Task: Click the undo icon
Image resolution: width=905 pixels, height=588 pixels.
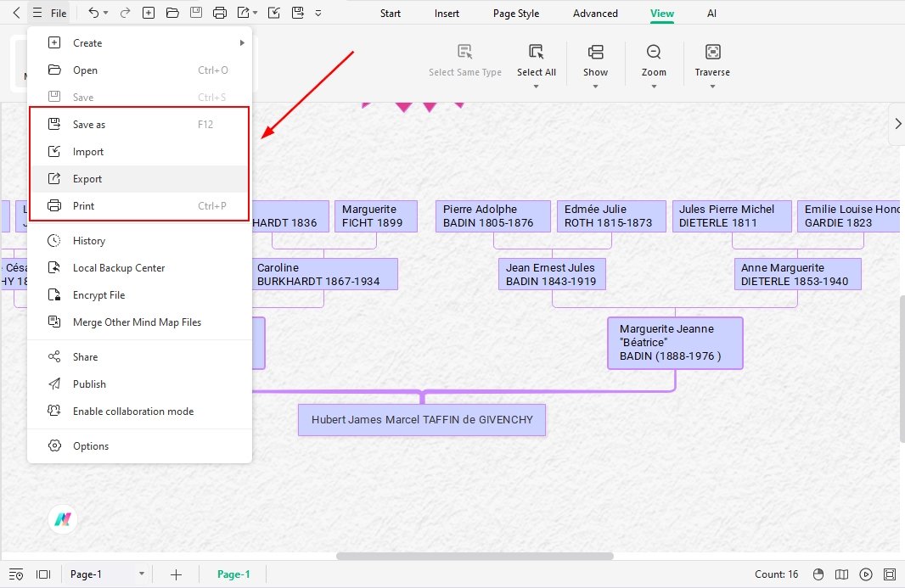Action: [93, 13]
